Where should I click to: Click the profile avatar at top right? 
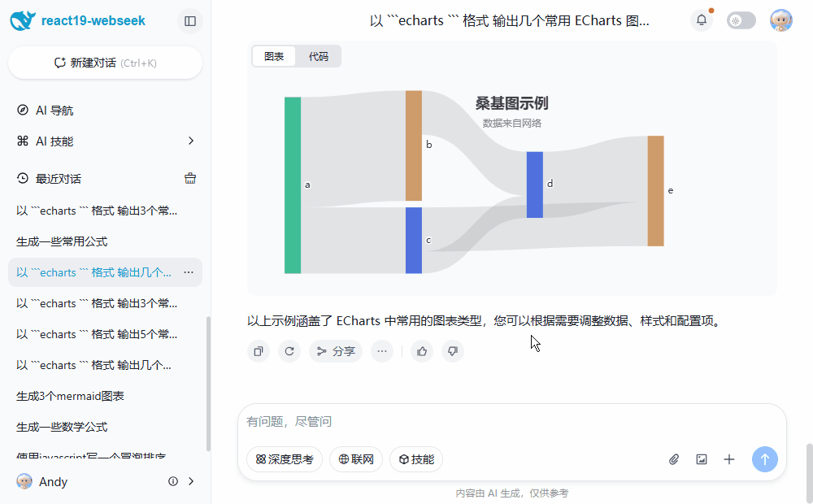(780, 21)
